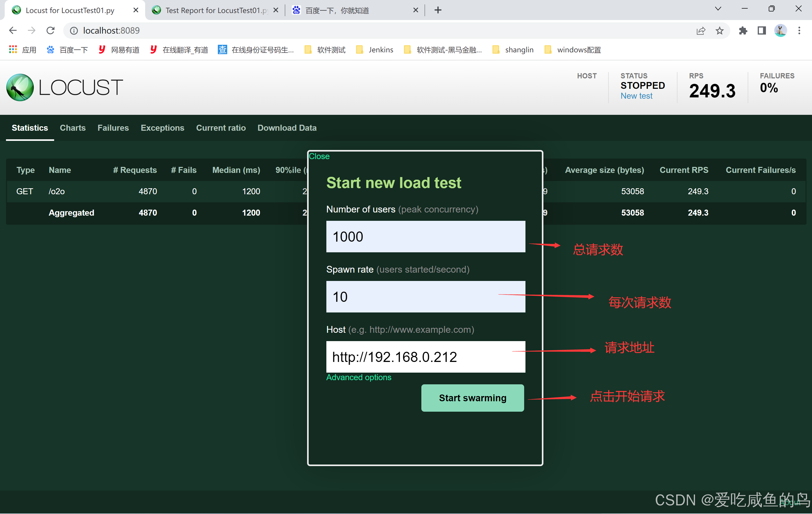View site information icon in the address bar
Screen dimensions: 812x514
point(74,31)
